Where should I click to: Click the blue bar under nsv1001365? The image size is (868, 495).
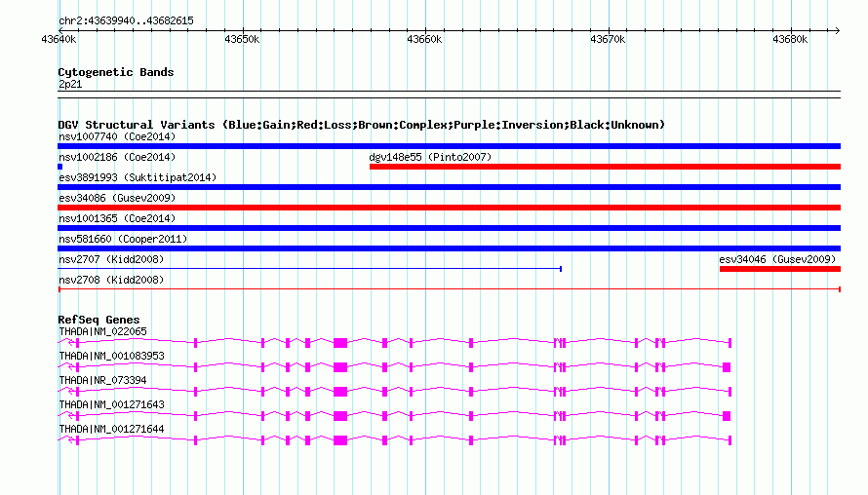click(449, 228)
